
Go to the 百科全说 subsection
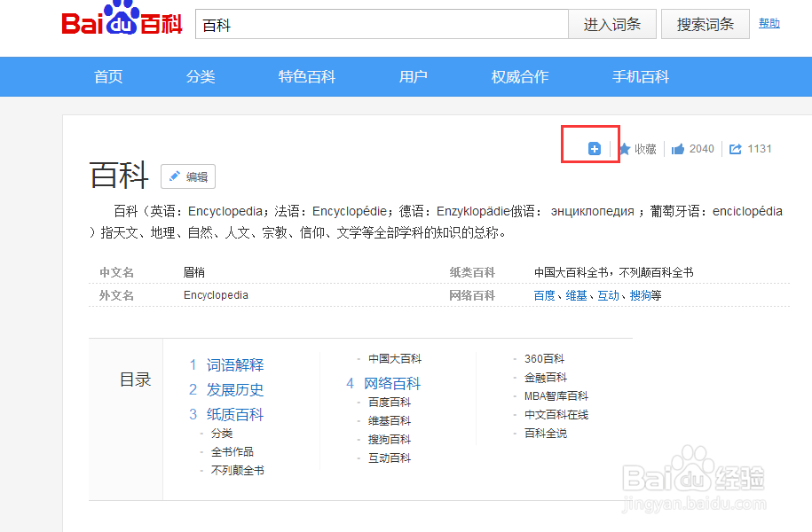tap(545, 434)
